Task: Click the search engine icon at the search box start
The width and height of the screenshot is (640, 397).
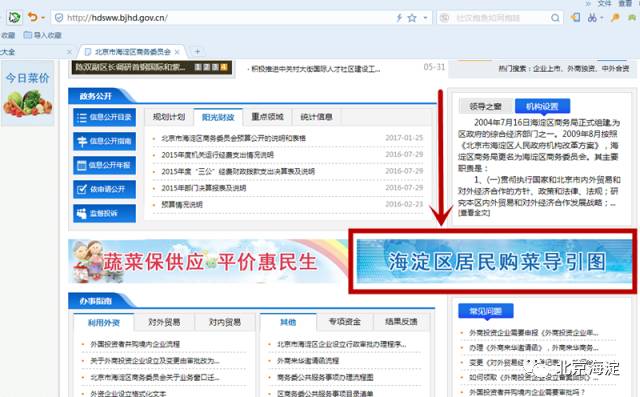Action: [445, 18]
